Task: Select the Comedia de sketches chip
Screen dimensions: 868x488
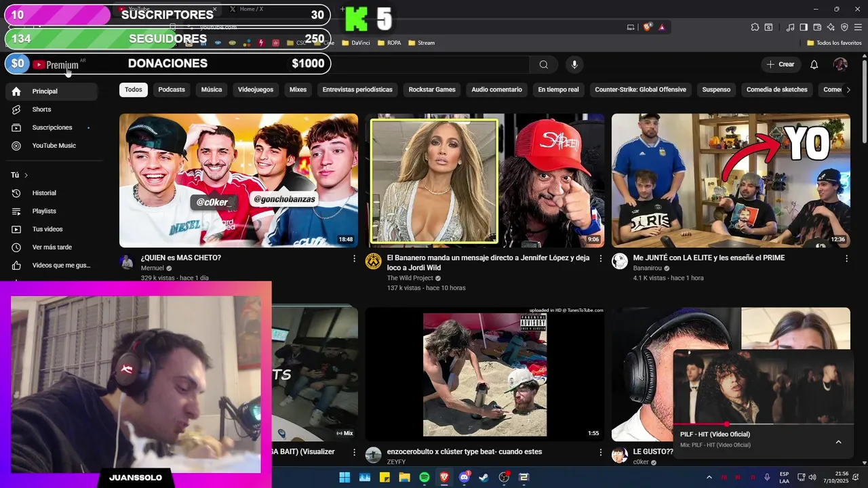Action: click(777, 89)
